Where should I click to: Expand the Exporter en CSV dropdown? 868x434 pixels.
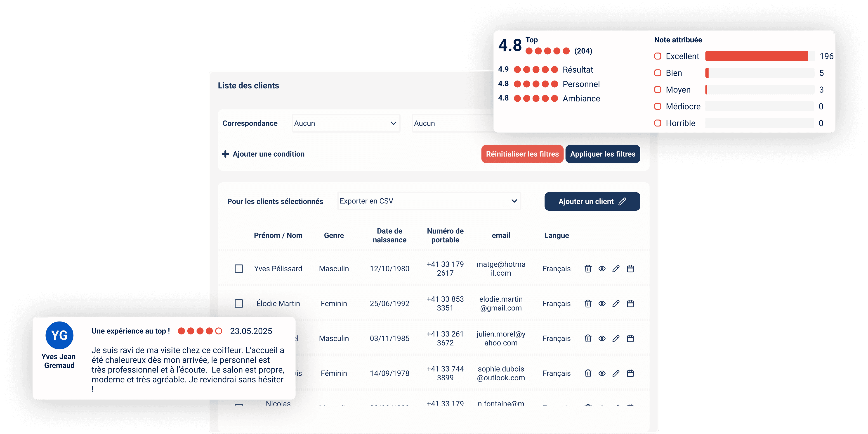click(429, 201)
